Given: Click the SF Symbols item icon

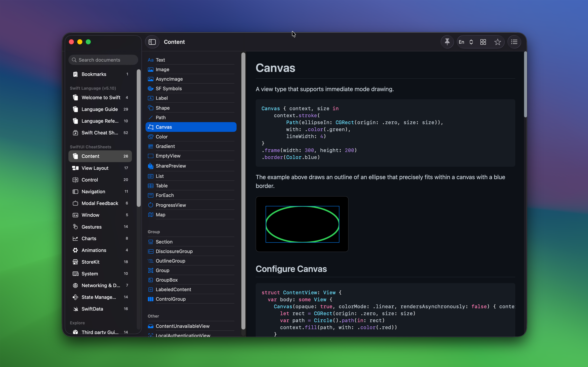Looking at the screenshot, I should 151,89.
